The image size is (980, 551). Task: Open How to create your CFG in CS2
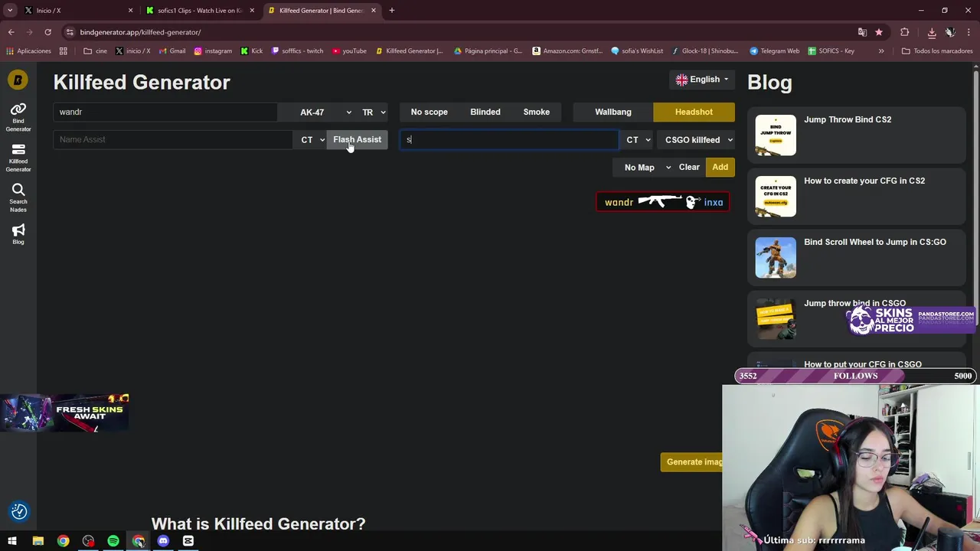(856, 196)
